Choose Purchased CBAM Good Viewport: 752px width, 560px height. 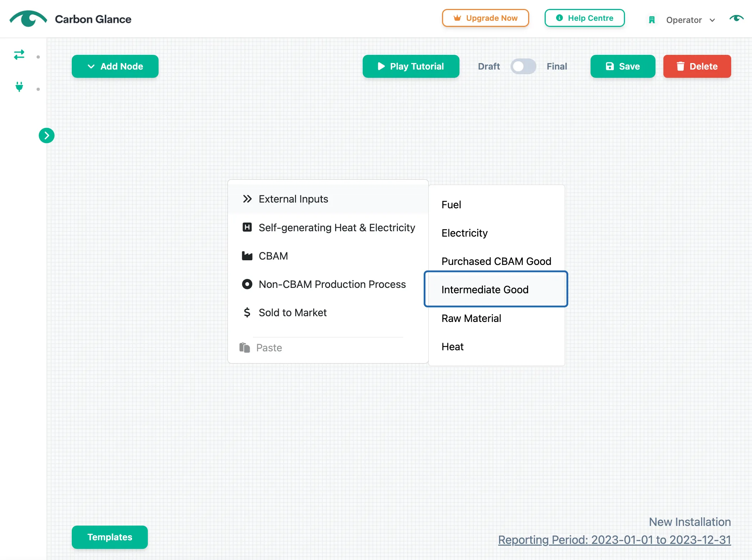pyautogui.click(x=497, y=261)
